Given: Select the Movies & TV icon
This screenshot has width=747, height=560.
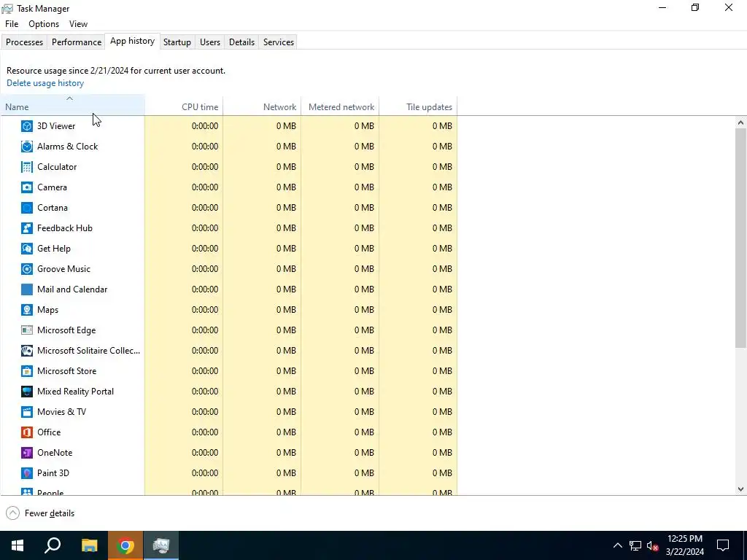Looking at the screenshot, I should [27, 412].
